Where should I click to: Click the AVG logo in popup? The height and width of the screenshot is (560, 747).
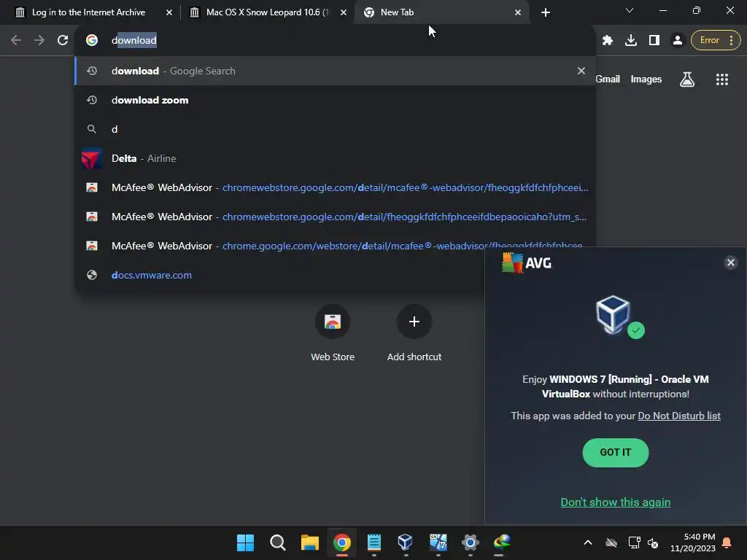click(527, 262)
